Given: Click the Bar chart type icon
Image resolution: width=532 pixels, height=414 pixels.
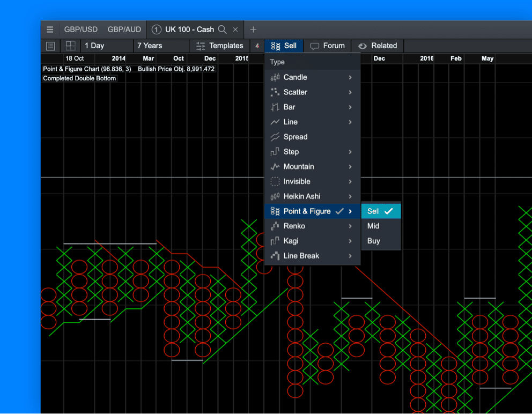Looking at the screenshot, I should pyautogui.click(x=275, y=107).
